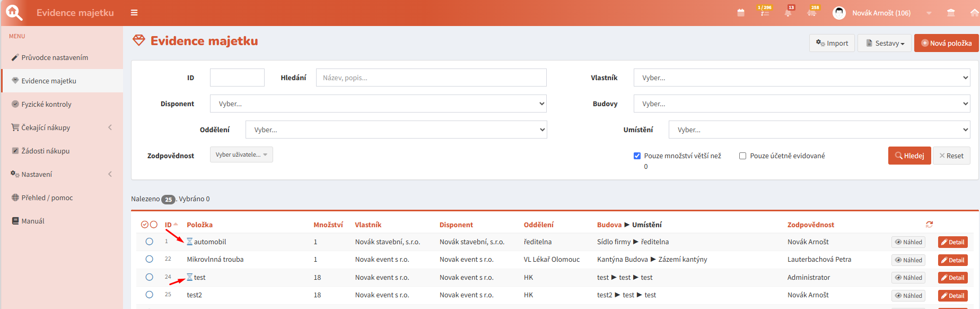
Task: Click the hourglass icon next to test
Action: tap(189, 277)
